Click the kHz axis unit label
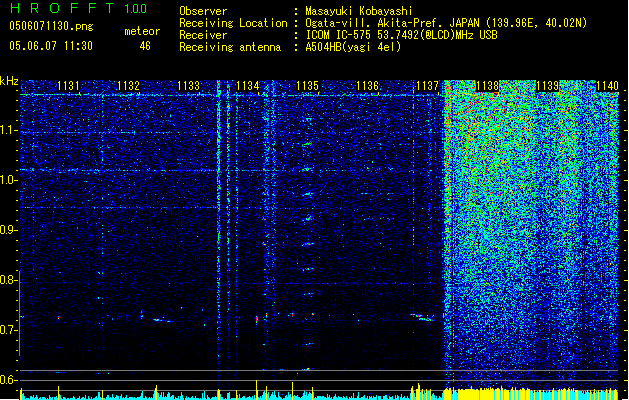Image resolution: width=629 pixels, height=400 pixels. click(x=9, y=81)
